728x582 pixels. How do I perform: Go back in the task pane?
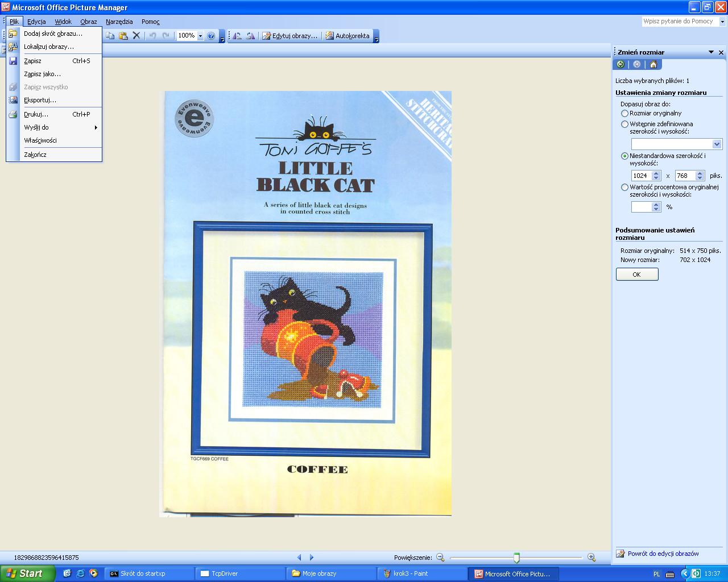621,65
